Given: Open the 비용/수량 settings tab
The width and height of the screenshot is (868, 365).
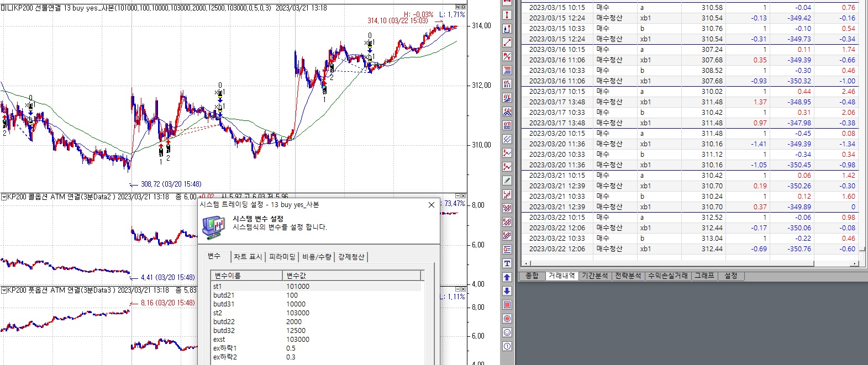Looking at the screenshot, I should (317, 257).
